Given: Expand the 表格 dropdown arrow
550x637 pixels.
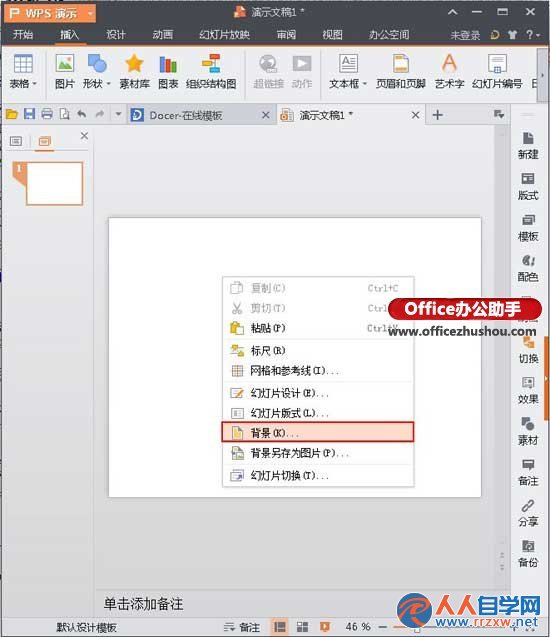Looking at the screenshot, I should point(35,84).
